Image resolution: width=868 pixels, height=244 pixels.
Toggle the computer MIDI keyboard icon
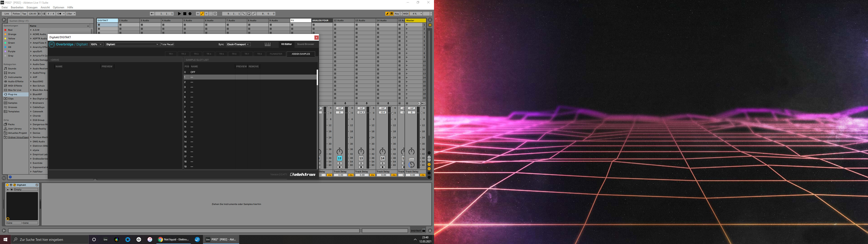pyautogui.click(x=392, y=14)
